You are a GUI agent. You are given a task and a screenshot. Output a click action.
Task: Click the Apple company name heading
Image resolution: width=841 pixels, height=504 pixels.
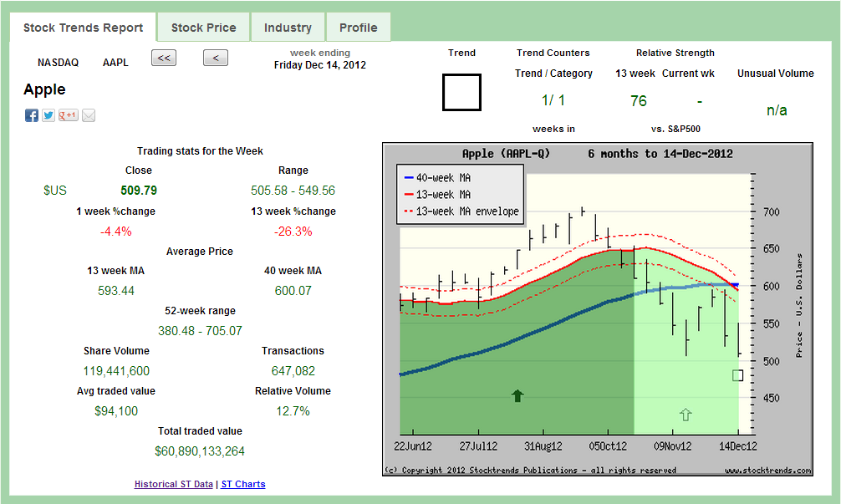click(44, 89)
